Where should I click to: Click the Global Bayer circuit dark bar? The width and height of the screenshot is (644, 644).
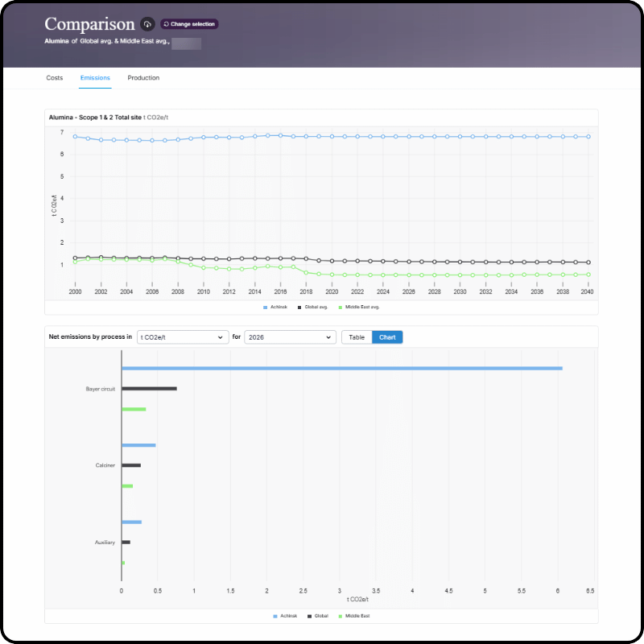tap(150, 389)
